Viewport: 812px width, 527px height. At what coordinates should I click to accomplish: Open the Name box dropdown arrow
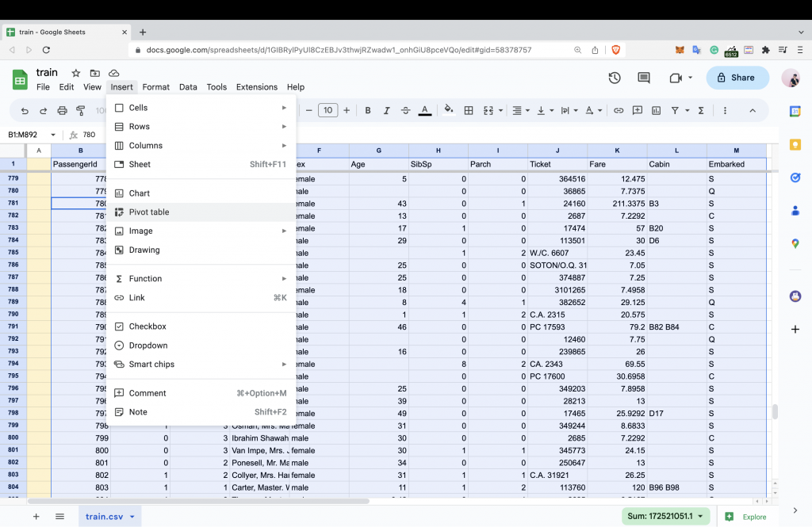(53, 135)
